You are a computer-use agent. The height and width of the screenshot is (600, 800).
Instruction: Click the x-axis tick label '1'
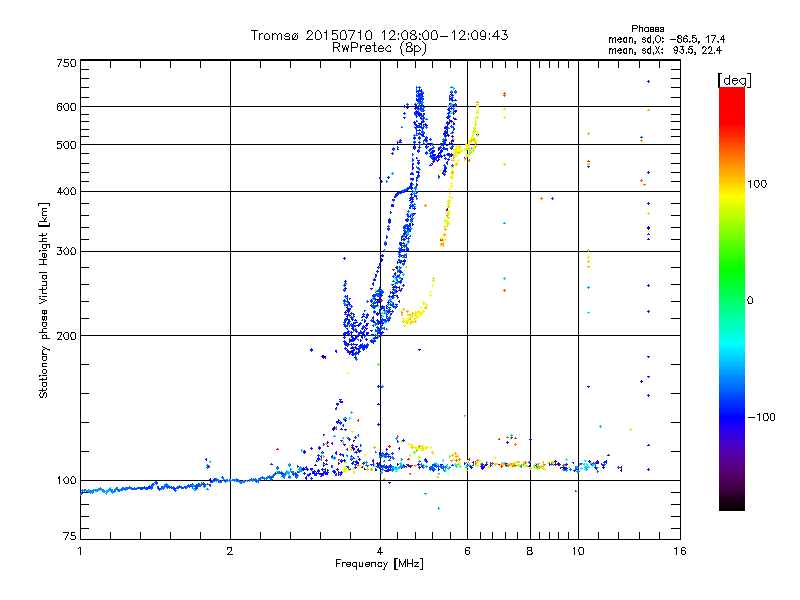pos(80,551)
